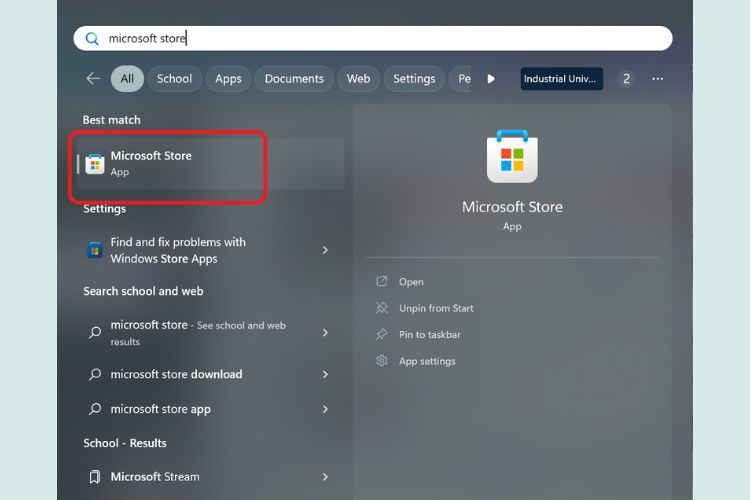
Task: Switch to the Web filter tab
Action: (358, 78)
